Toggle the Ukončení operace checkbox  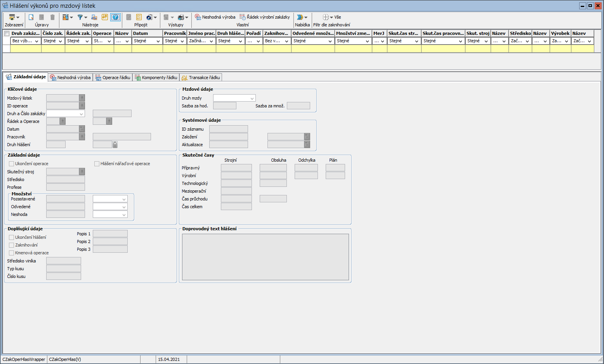pos(12,164)
